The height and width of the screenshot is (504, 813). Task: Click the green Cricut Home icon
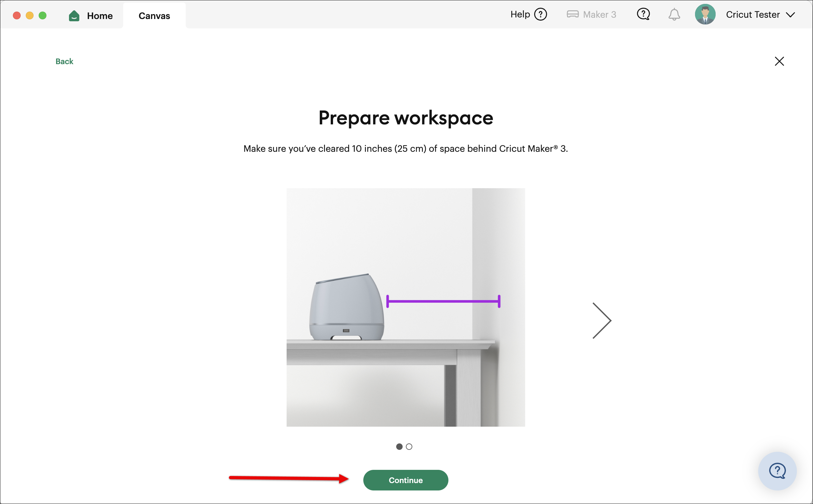point(74,15)
